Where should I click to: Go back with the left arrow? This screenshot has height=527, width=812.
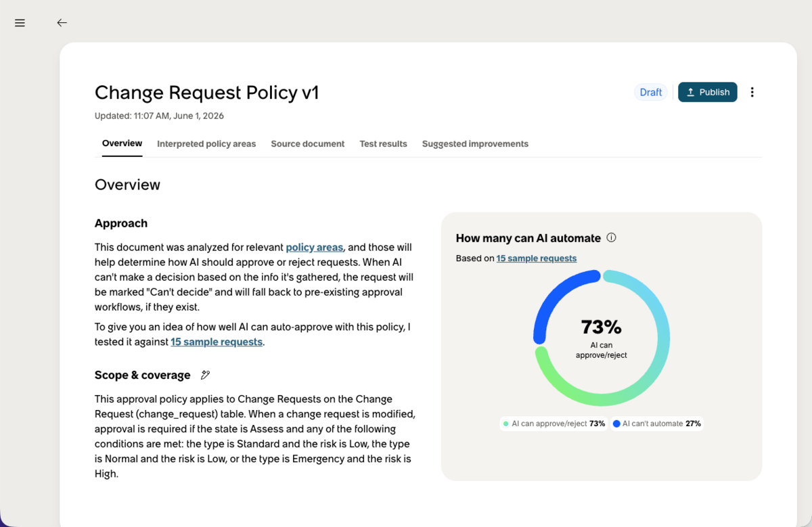[x=62, y=23]
